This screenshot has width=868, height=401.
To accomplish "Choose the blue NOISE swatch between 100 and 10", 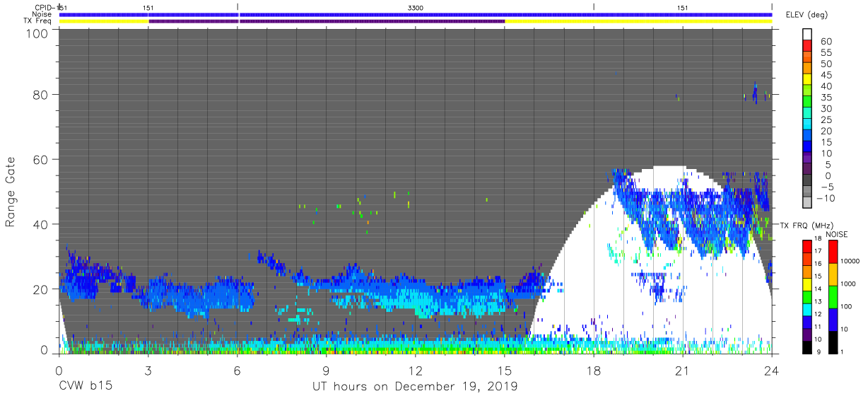I will pyautogui.click(x=833, y=318).
